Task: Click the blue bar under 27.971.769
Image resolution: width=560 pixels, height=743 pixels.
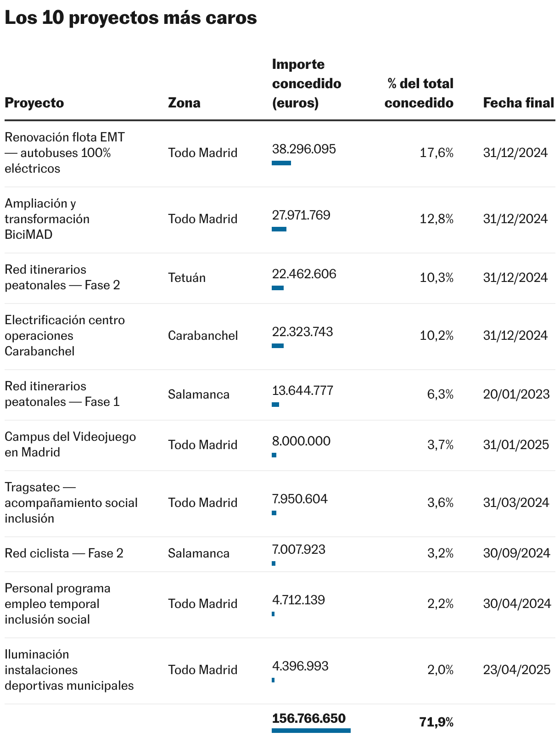Action: tap(279, 229)
